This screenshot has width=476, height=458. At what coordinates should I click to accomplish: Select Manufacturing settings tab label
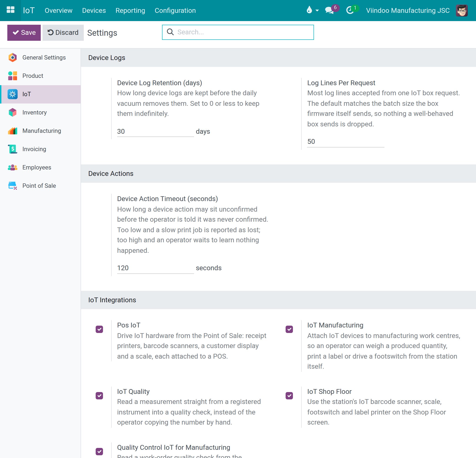pyautogui.click(x=42, y=131)
